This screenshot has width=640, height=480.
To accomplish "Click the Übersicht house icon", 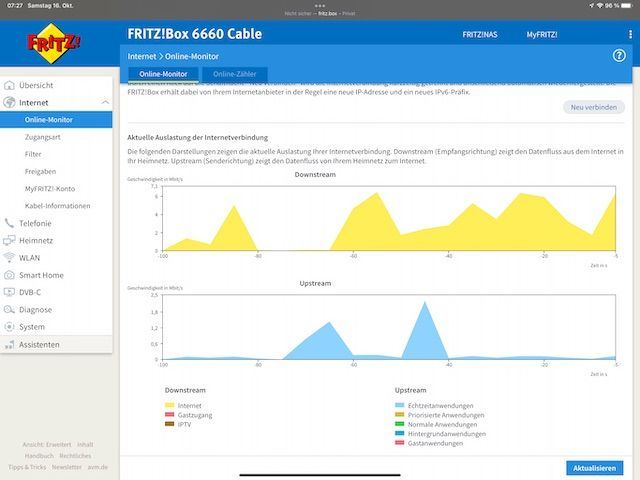I will click(9, 85).
